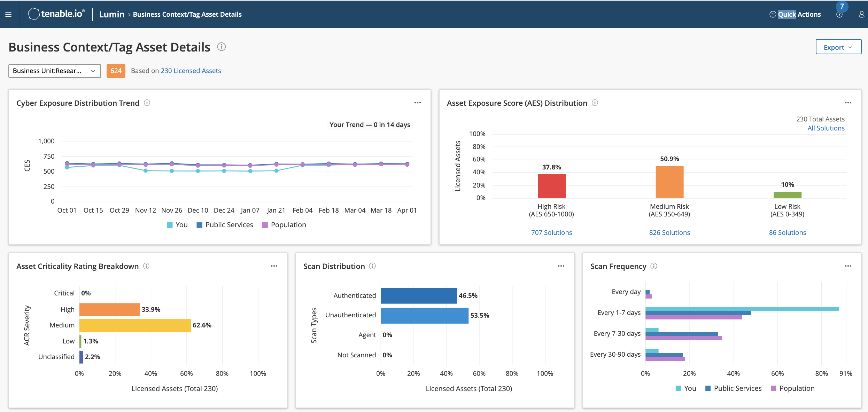
Task: View 707 Solutions for High Risk
Action: pos(551,232)
